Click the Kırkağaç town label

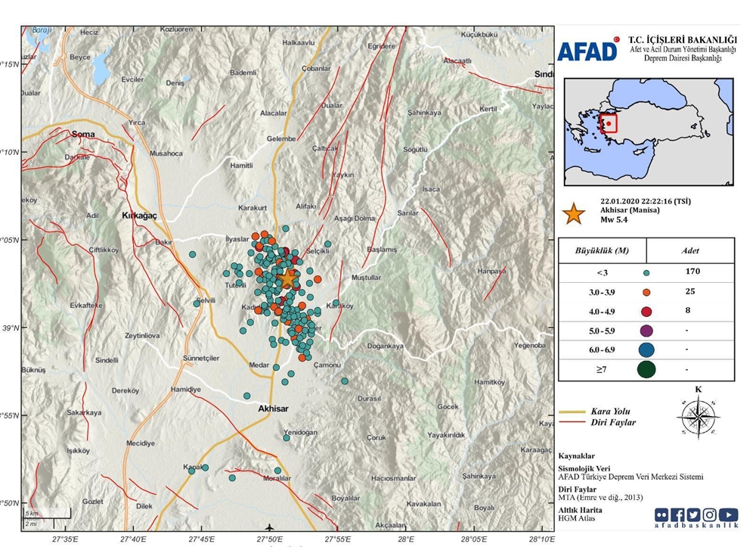(x=139, y=216)
